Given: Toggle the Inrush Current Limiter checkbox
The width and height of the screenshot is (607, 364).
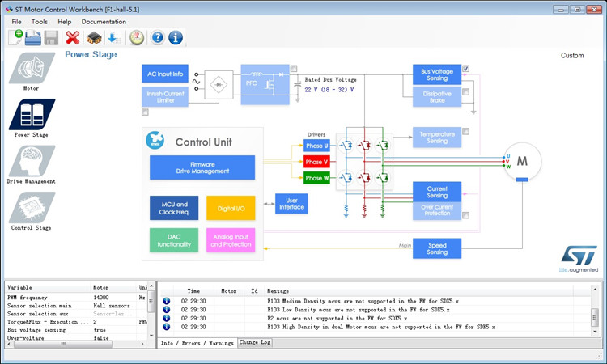Looking at the screenshot, I should click(145, 112).
